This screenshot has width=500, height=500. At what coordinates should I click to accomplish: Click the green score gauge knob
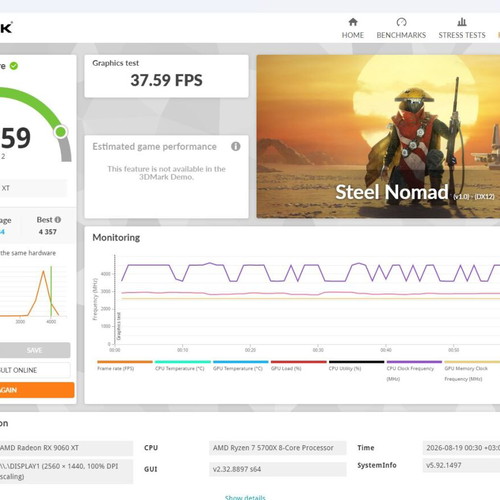(x=61, y=132)
